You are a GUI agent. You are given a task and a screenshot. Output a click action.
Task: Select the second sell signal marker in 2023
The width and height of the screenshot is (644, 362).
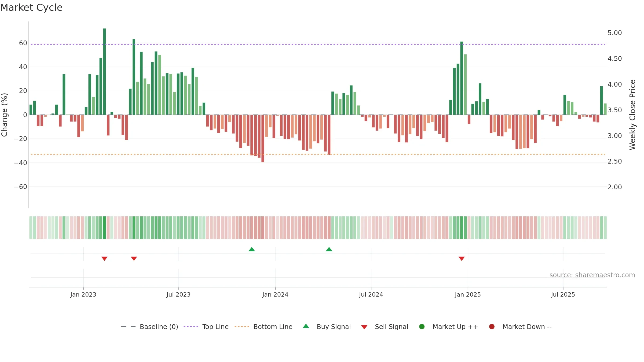(134, 258)
